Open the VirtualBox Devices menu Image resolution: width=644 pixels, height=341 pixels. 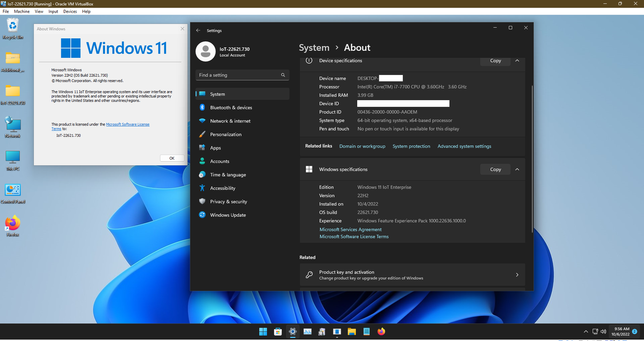70,11
